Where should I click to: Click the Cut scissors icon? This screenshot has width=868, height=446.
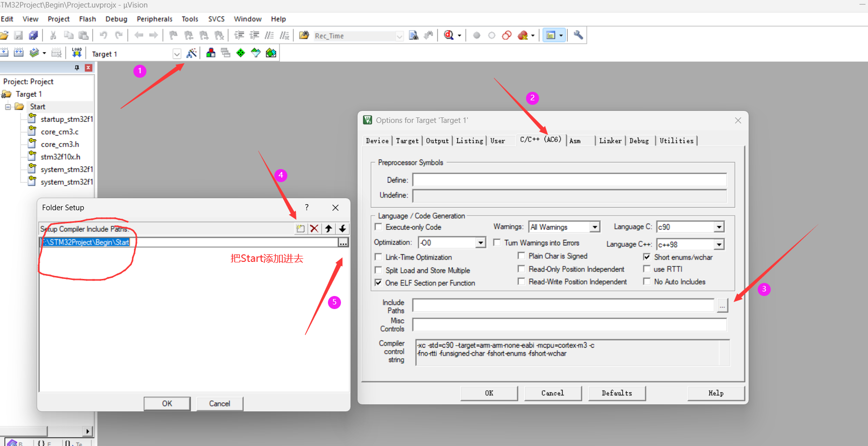click(x=53, y=35)
